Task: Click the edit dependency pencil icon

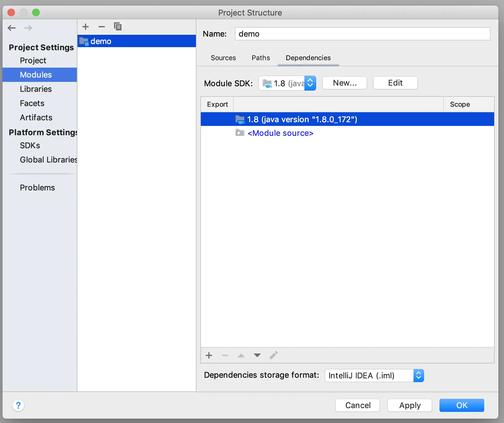Action: (x=273, y=355)
